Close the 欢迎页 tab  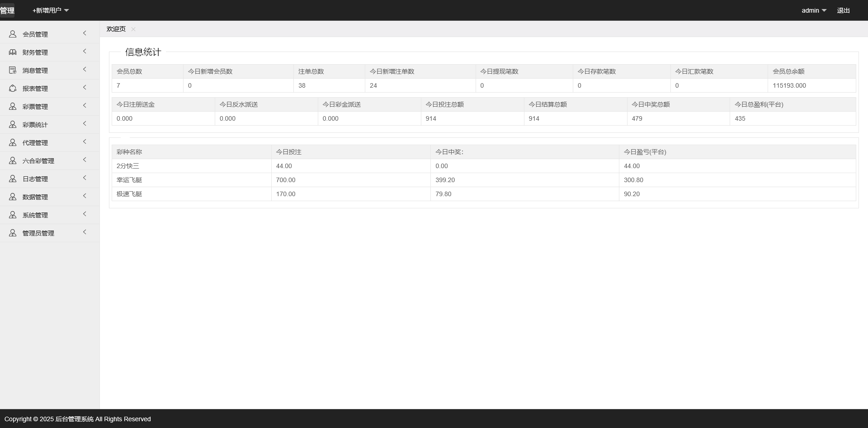(x=133, y=29)
